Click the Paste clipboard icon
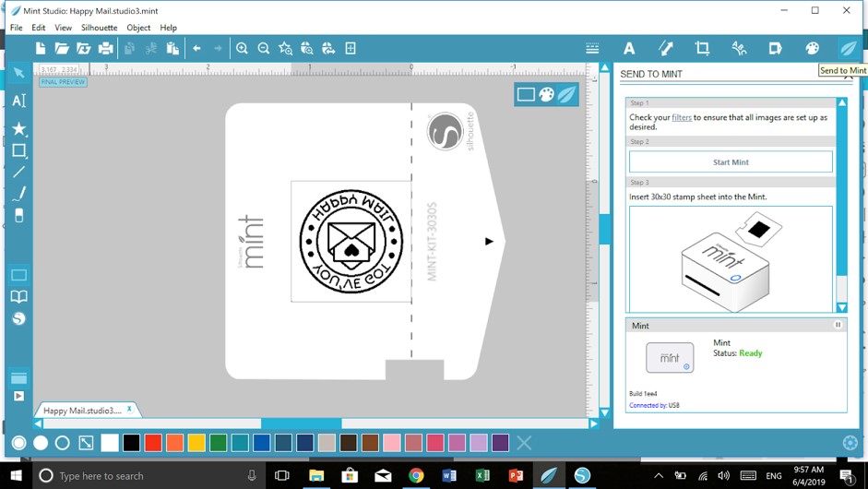Screen dimensions: 868x489 (x=172, y=48)
